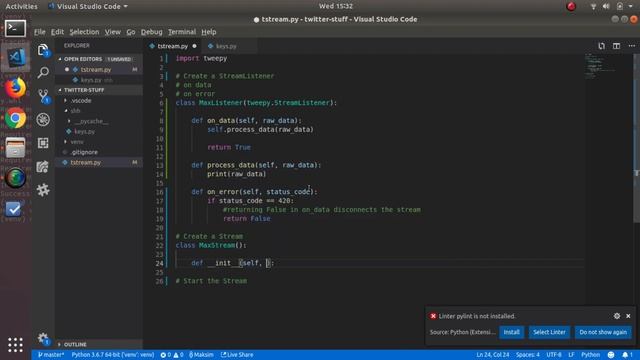The height and width of the screenshot is (360, 640).
Task: Launch Terminal from the Ubuntu dock
Action: 15,29
